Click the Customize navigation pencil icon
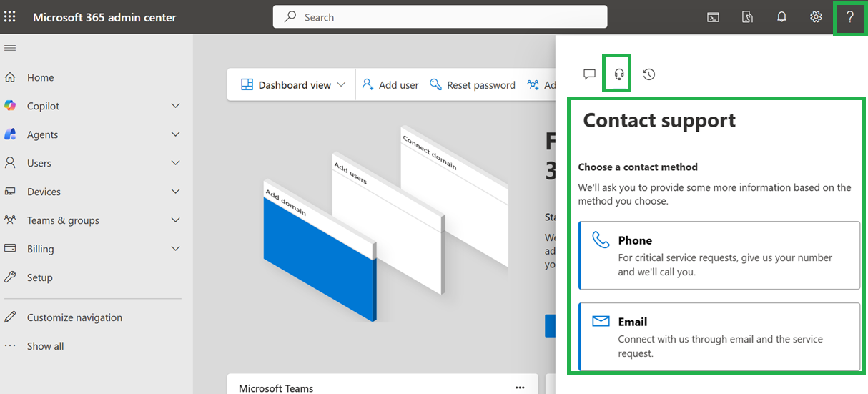The image size is (868, 394). pos(10,317)
